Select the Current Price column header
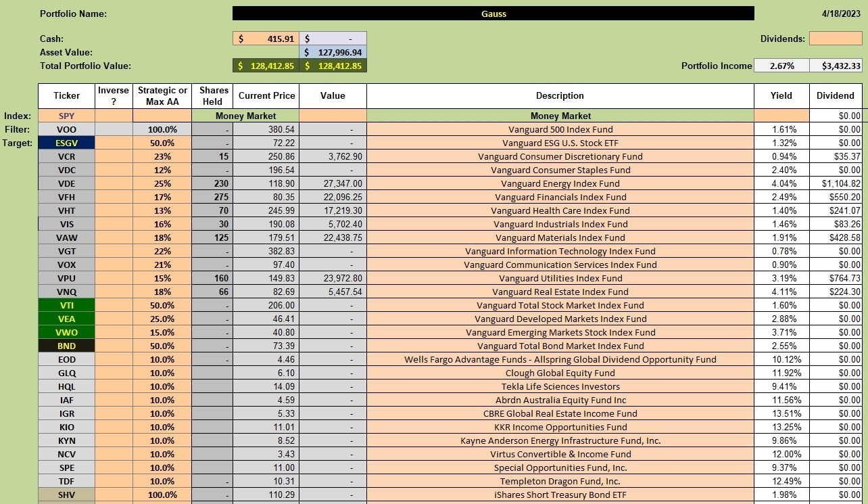The height and width of the screenshot is (504, 868). click(x=266, y=96)
